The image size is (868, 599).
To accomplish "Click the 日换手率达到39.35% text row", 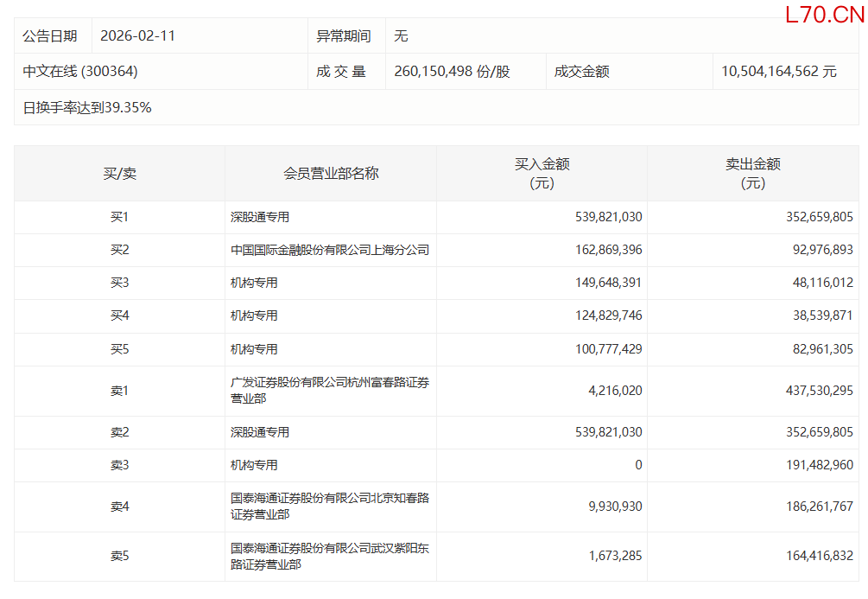I will pos(87,108).
